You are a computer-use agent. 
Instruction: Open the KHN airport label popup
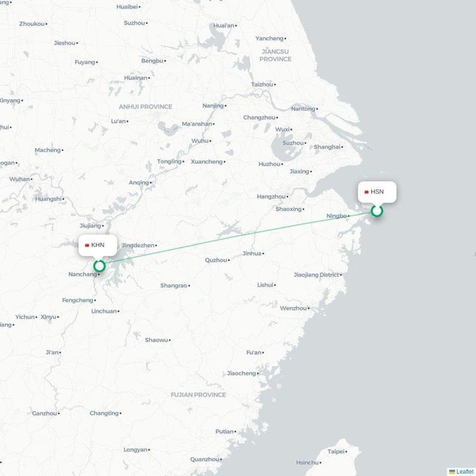98,245
